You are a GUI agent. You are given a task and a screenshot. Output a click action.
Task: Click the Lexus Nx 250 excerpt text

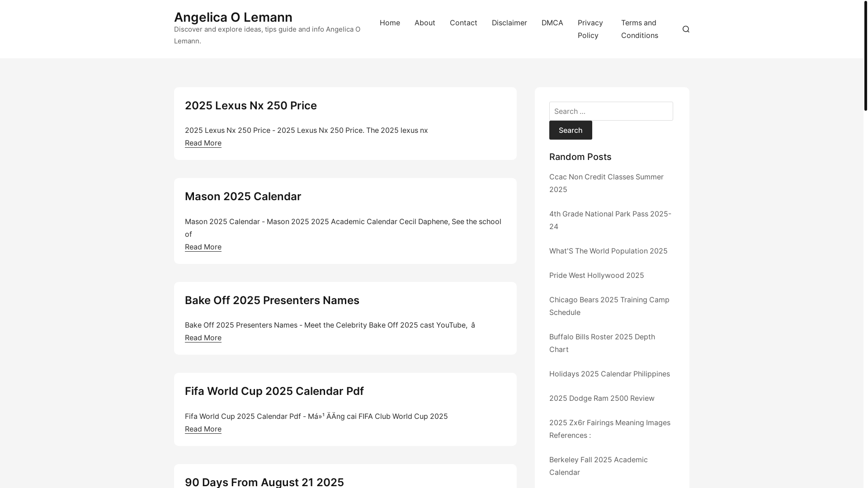(307, 130)
